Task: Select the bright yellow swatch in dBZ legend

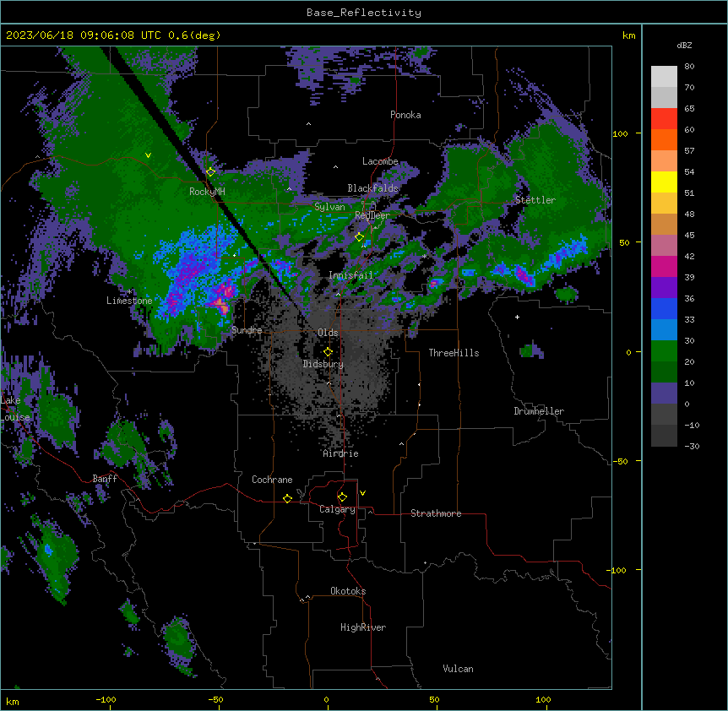Action: (x=664, y=182)
